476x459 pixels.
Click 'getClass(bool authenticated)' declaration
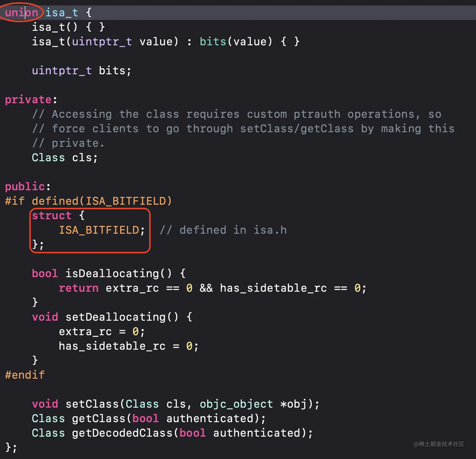coord(169,418)
